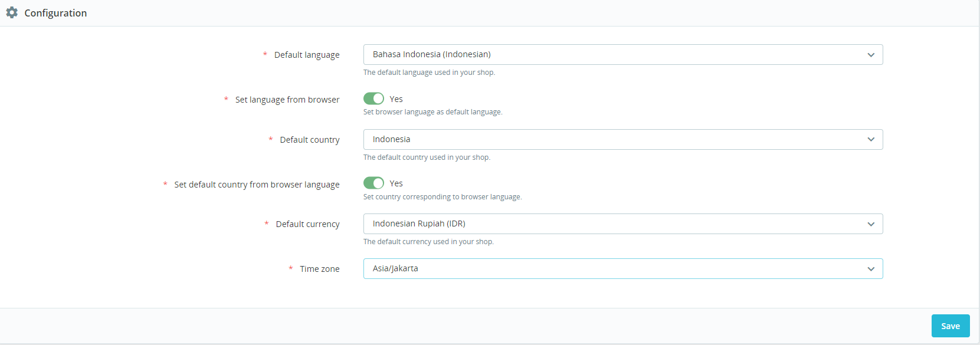Click the chevron arrow in Default country field
Image resolution: width=980 pixels, height=345 pixels.
(871, 140)
